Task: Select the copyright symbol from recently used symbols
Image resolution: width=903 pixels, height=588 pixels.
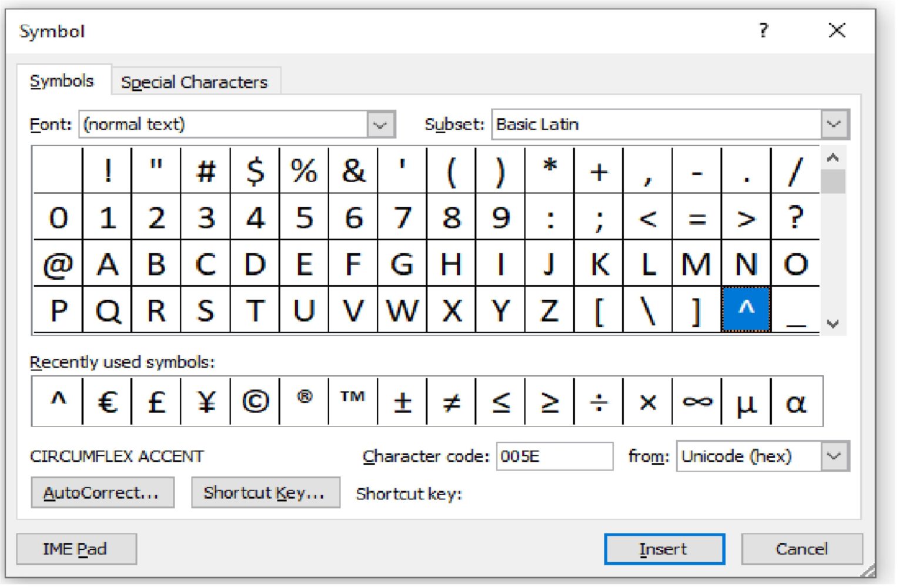Action: pos(254,402)
